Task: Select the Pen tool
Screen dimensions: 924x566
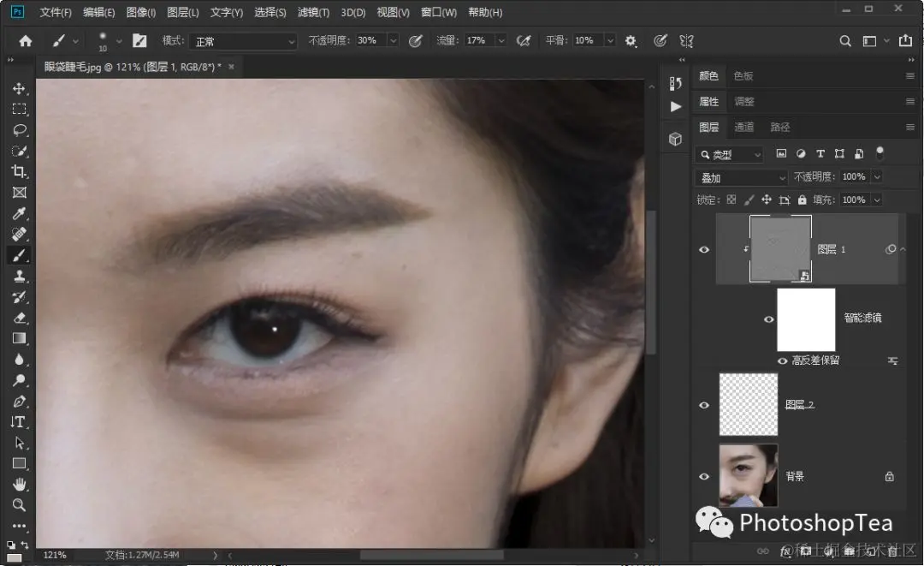Action: (19, 401)
